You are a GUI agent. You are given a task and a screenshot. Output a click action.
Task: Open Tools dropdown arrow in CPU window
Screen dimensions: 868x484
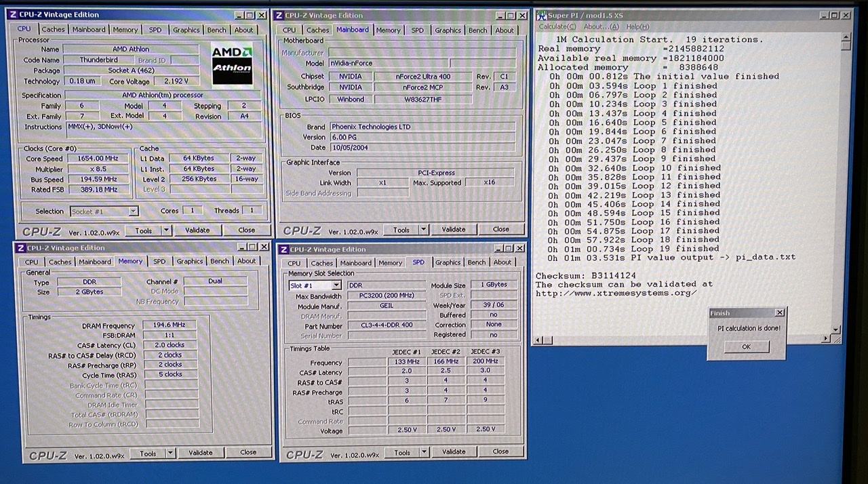pyautogui.click(x=166, y=230)
